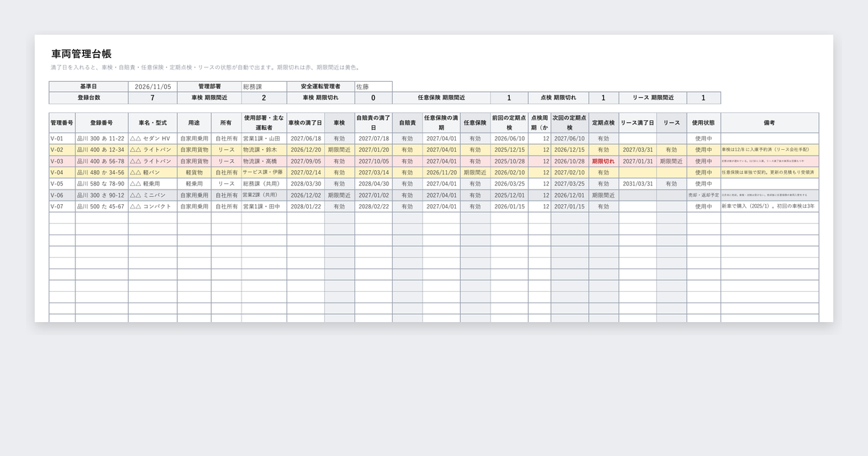This screenshot has width=868, height=456.
Task: Select the 管理部署 value 総務課
Action: (264, 86)
